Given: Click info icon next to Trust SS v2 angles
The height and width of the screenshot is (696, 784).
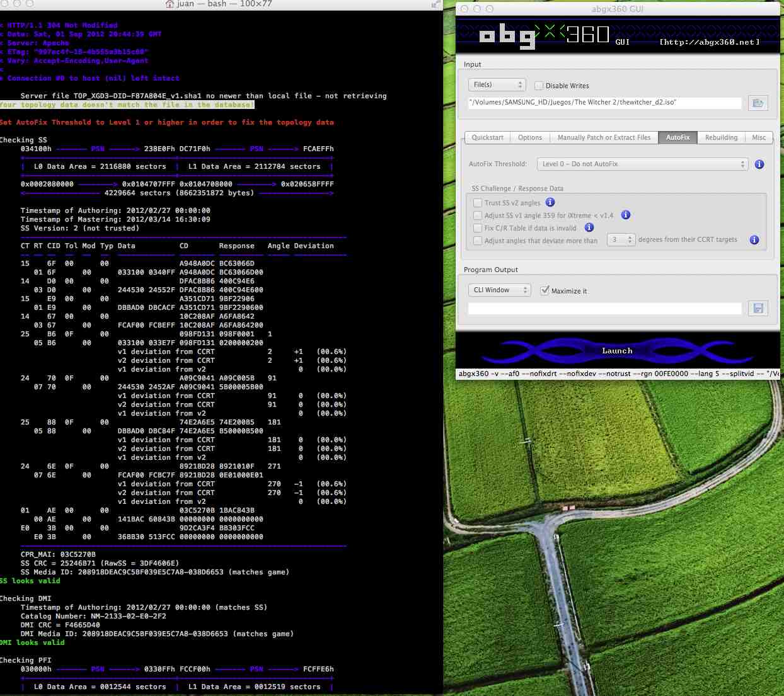Looking at the screenshot, I should pos(550,202).
